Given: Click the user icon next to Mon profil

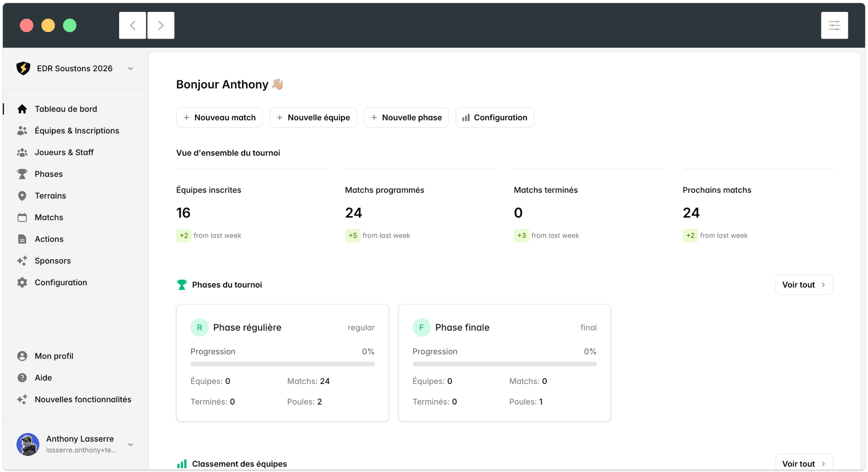Looking at the screenshot, I should point(22,356).
